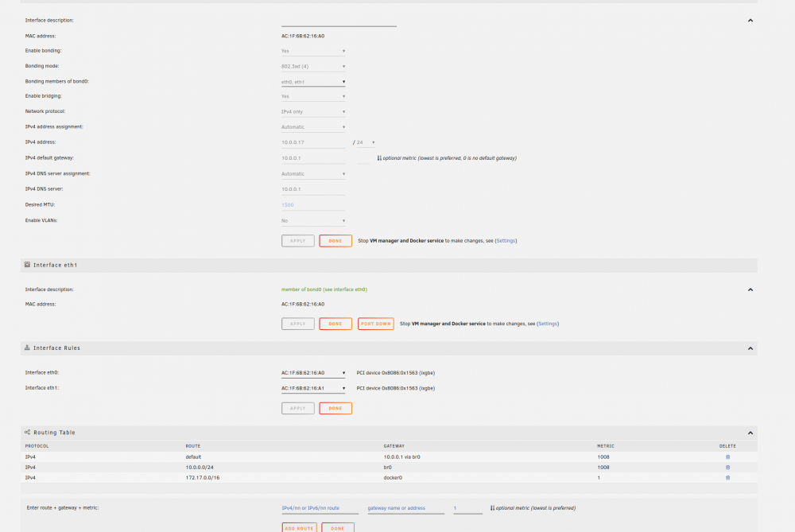Click the 'member of bond0' description text
The image size is (795, 532).
tap(324, 289)
